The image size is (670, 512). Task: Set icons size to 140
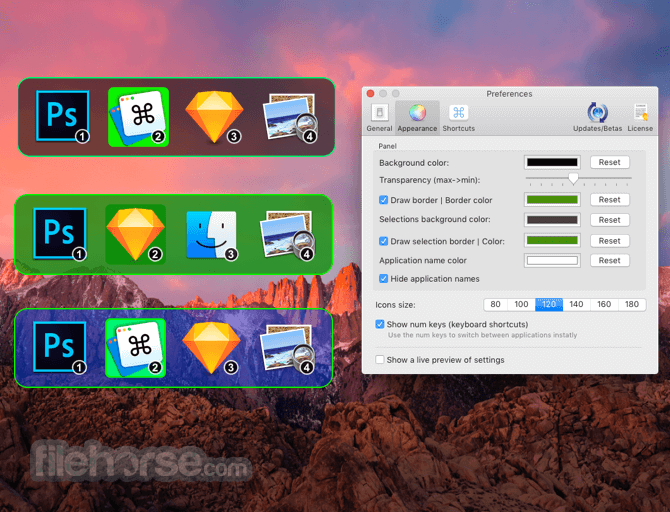pos(576,304)
